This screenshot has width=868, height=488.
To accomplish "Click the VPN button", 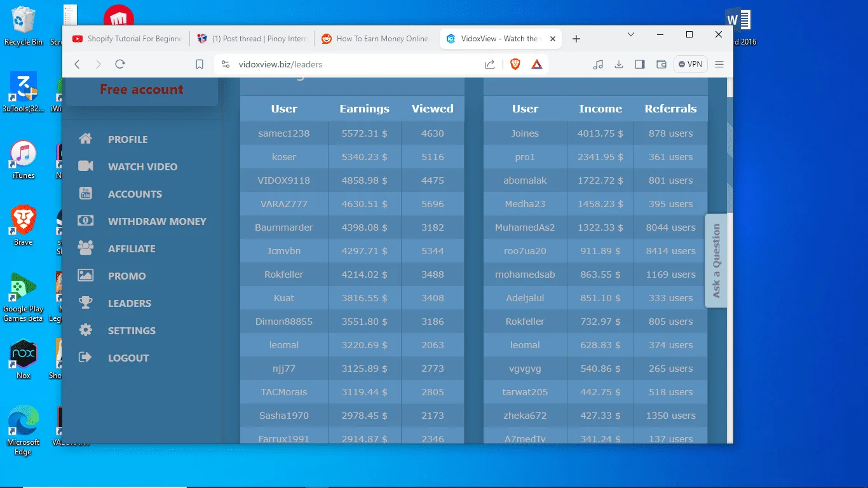I will (x=690, y=64).
